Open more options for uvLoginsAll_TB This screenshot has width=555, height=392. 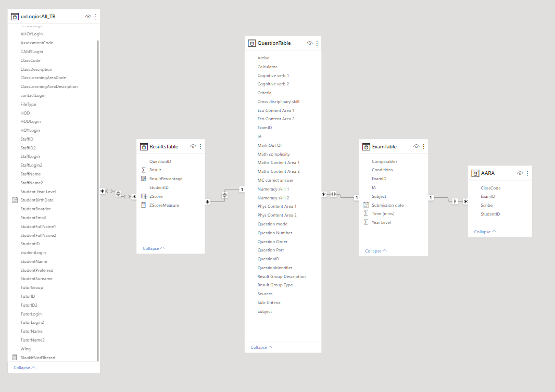pos(96,17)
